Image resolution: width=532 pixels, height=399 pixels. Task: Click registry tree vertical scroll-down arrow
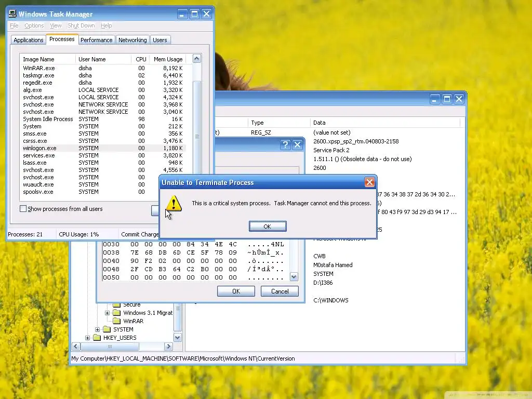click(x=178, y=337)
